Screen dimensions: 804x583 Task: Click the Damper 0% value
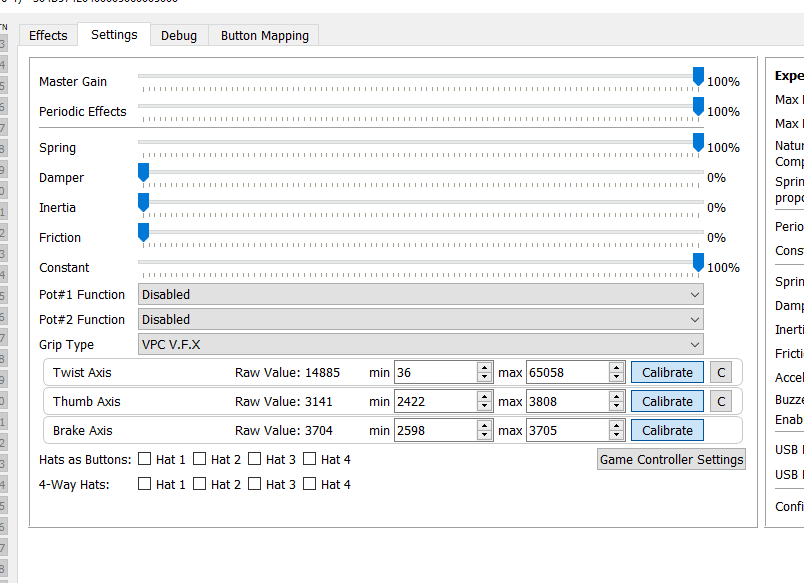pos(716,178)
